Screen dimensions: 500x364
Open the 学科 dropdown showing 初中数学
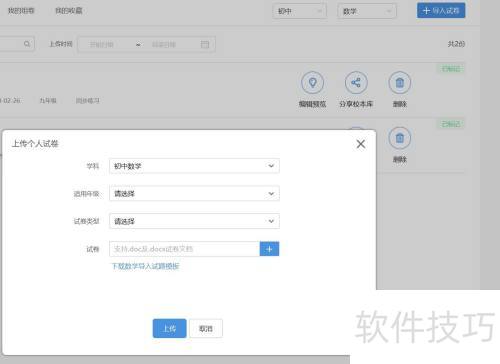194,166
